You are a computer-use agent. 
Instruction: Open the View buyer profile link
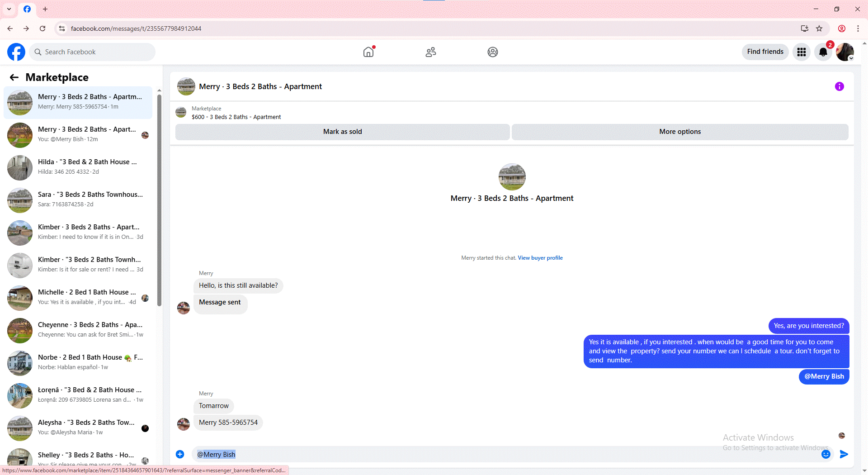[x=540, y=258]
